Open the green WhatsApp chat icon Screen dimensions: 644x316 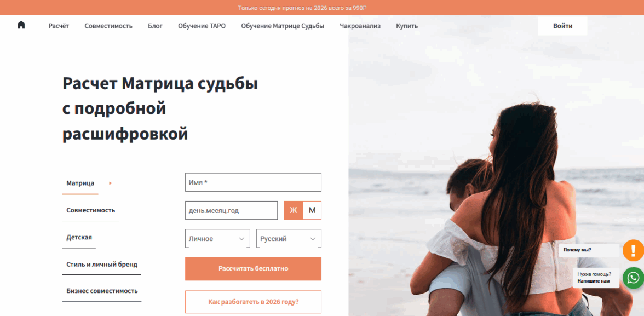633,278
